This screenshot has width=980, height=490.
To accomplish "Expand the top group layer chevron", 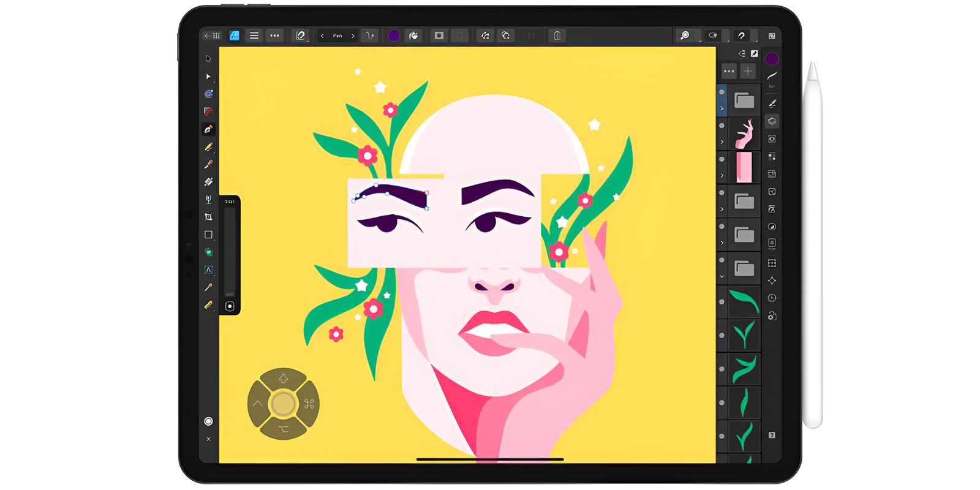I will [722, 108].
